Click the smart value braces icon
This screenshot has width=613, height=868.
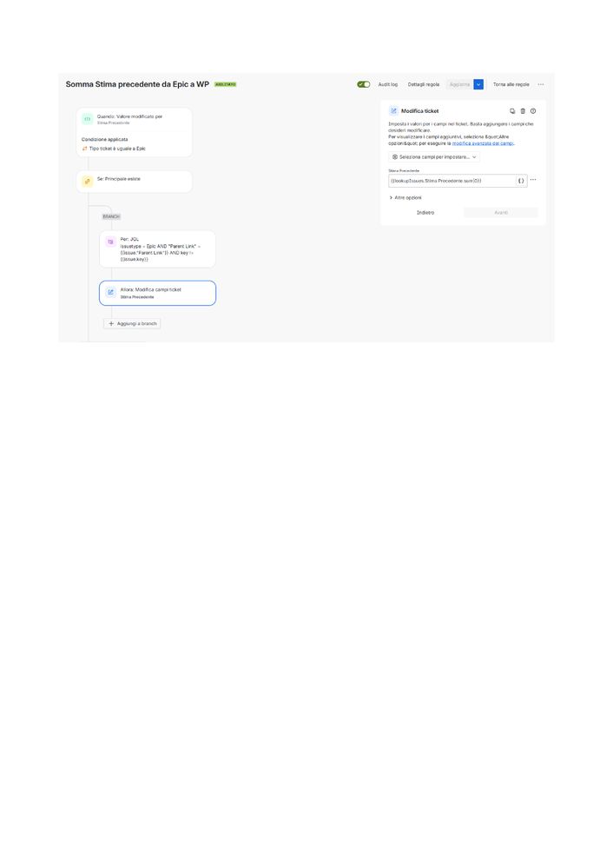pyautogui.click(x=521, y=181)
